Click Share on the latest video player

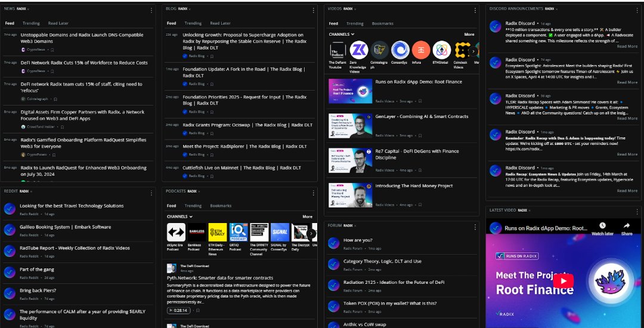click(627, 228)
